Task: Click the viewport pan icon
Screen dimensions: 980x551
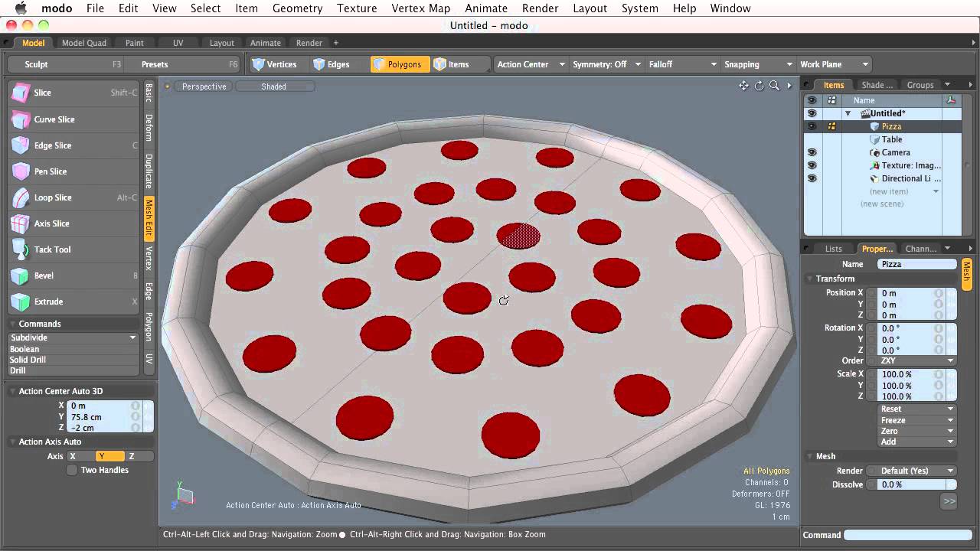Action: (x=743, y=86)
